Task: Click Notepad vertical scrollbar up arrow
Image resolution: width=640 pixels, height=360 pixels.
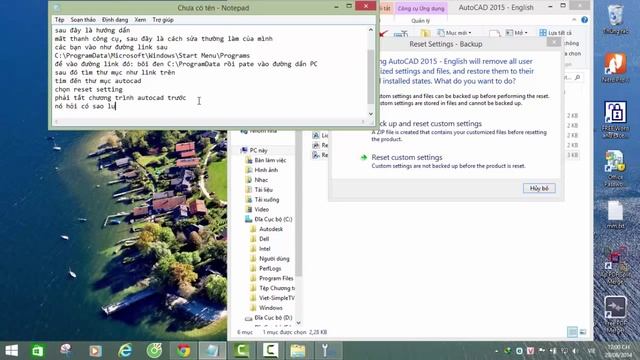Action: click(371, 29)
